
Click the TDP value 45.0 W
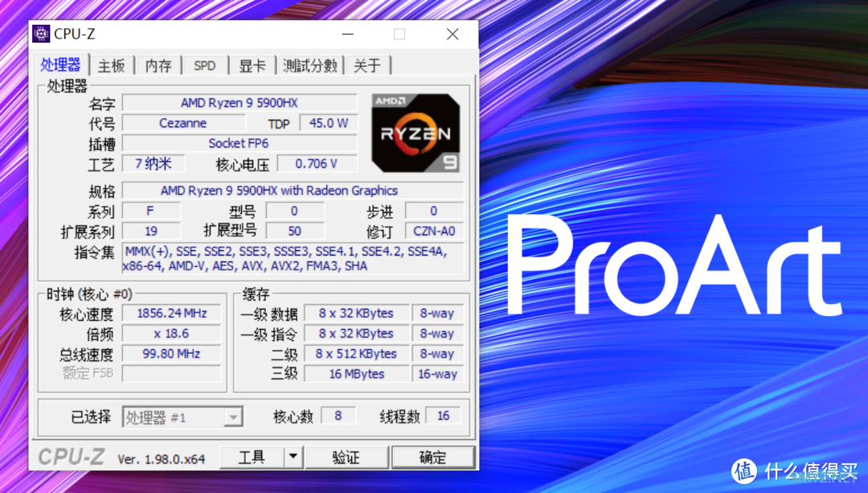coord(328,123)
